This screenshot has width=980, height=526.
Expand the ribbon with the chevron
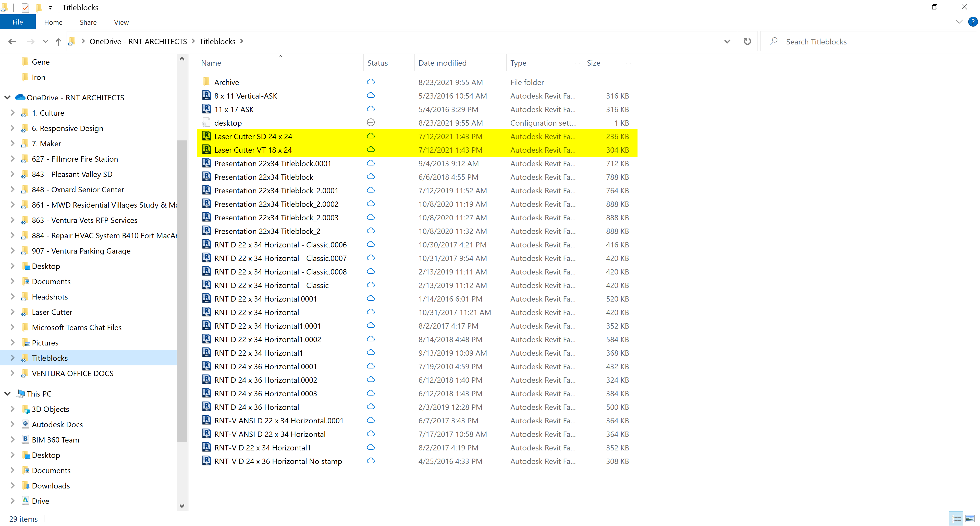click(959, 22)
